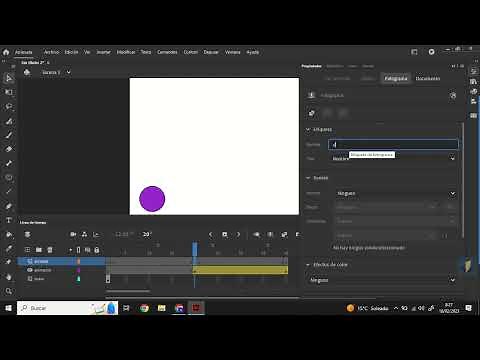The height and width of the screenshot is (360, 480).
Task: Click the New Layer icon in timeline
Action: coord(28,250)
